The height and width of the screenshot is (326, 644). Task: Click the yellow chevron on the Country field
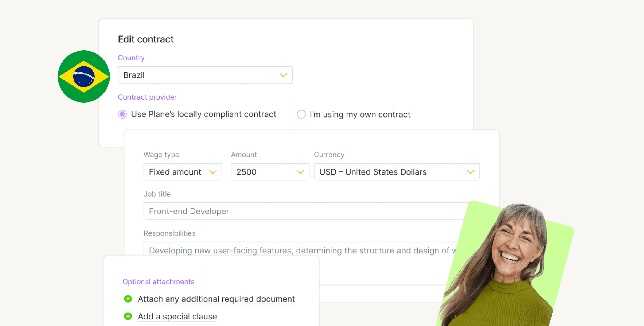[x=283, y=75]
